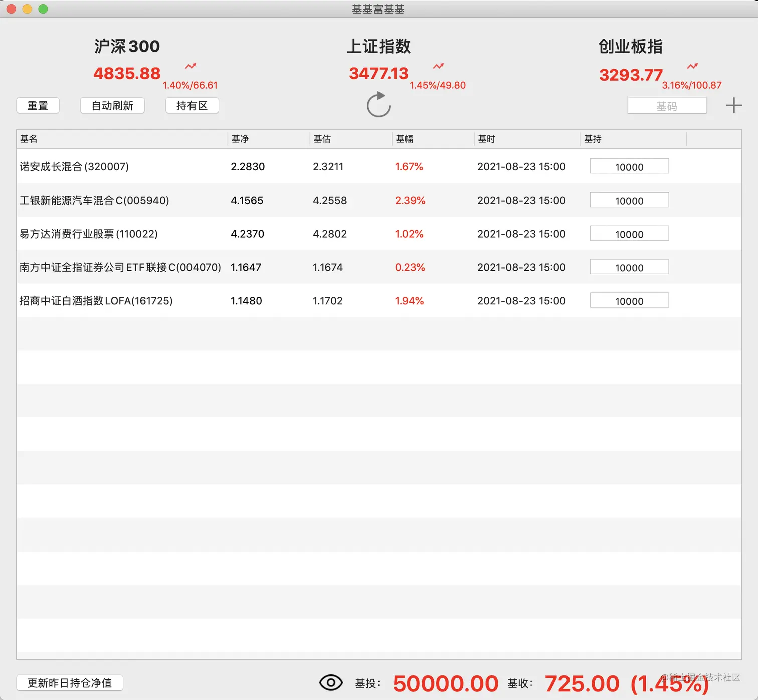Edit holdings field for 诺安成长混合

click(x=629, y=166)
